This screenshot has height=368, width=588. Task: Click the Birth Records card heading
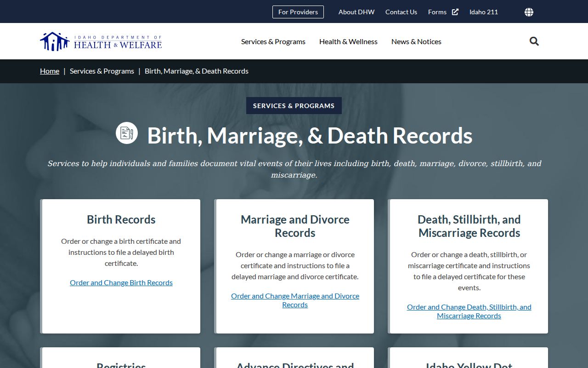click(x=121, y=219)
